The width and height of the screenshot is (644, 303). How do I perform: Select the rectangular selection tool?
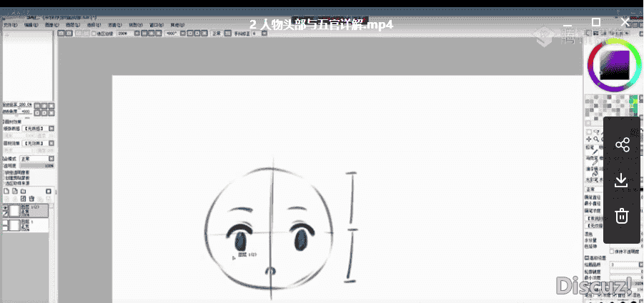[x=588, y=131]
